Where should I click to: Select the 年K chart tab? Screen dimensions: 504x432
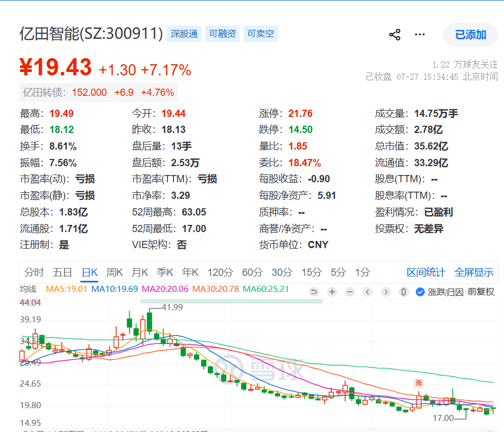(x=190, y=272)
